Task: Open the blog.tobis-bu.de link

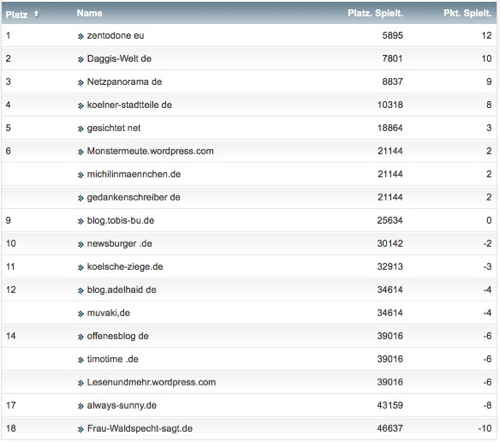Action: tap(120, 220)
